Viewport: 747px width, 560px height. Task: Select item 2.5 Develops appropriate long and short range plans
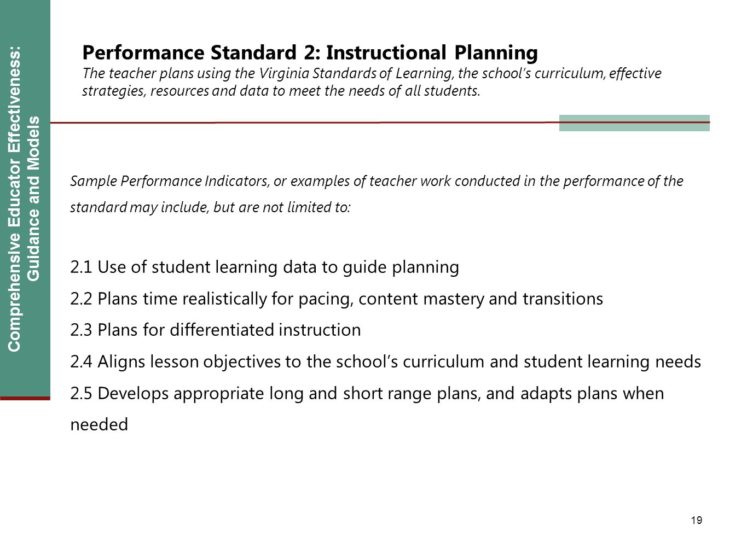click(x=367, y=409)
